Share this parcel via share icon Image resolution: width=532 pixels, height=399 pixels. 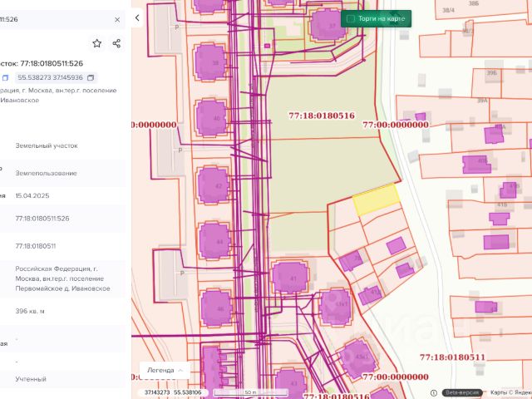(116, 43)
